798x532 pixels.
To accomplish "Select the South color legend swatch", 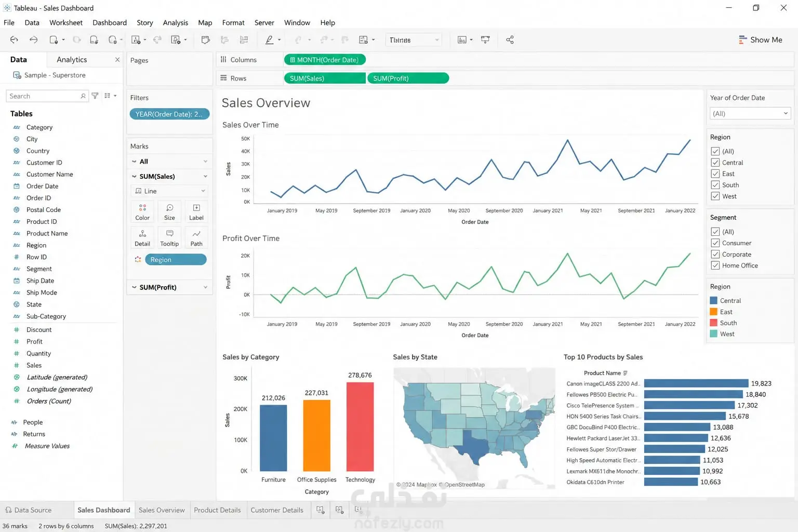I will coord(714,323).
